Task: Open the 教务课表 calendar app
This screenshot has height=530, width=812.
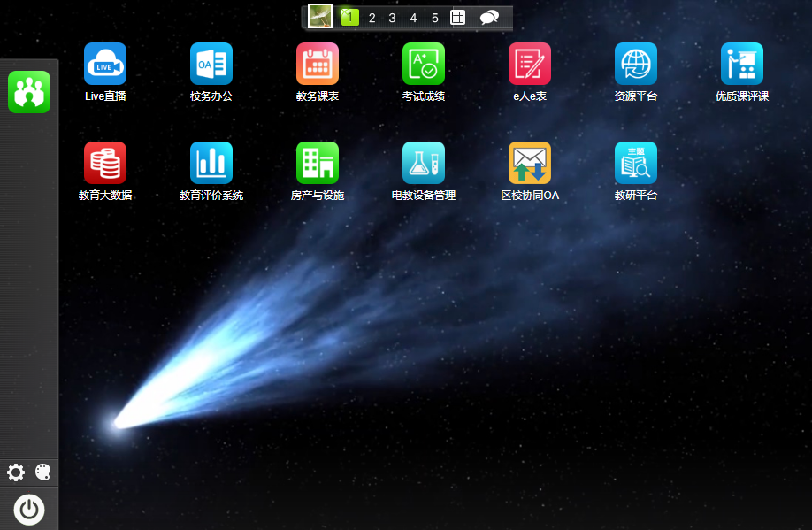Action: point(318,64)
